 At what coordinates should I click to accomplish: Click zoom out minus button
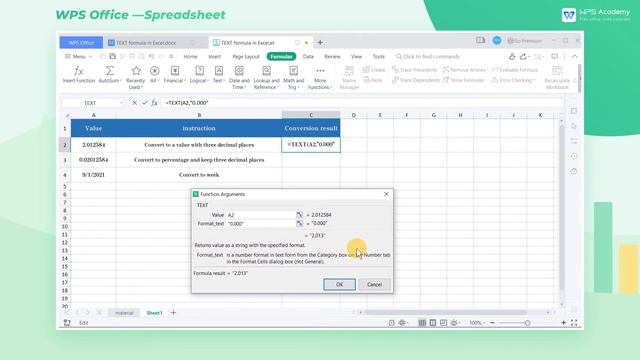point(492,322)
